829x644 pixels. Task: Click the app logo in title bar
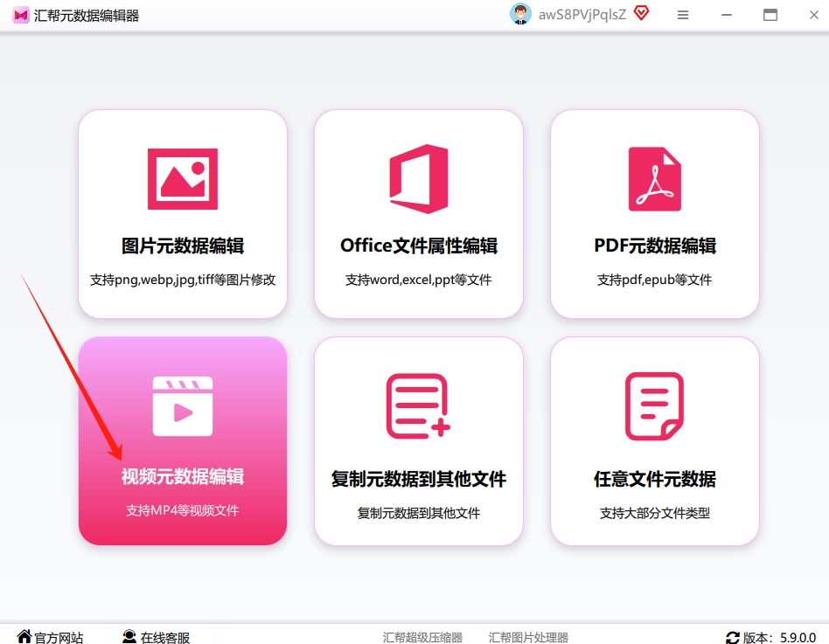click(x=21, y=16)
